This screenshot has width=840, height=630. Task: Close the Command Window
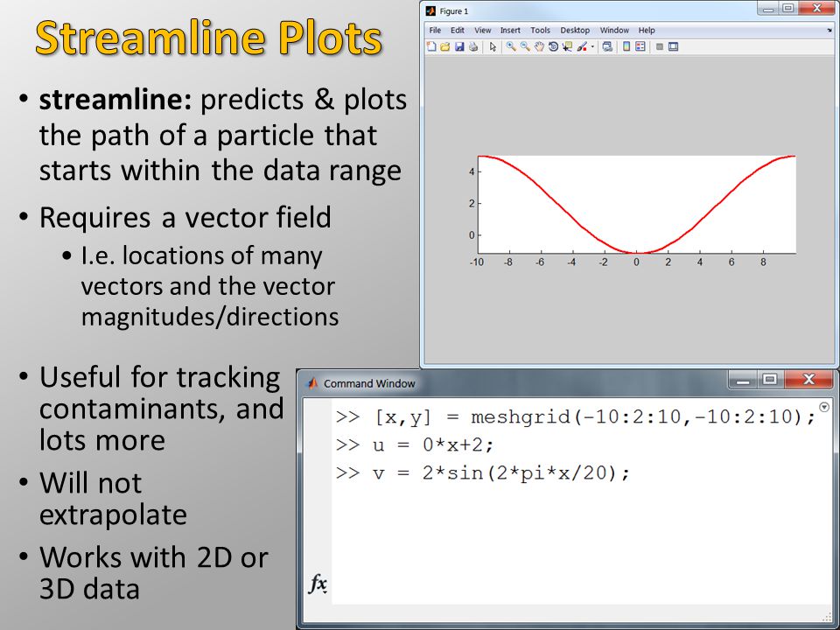click(808, 380)
